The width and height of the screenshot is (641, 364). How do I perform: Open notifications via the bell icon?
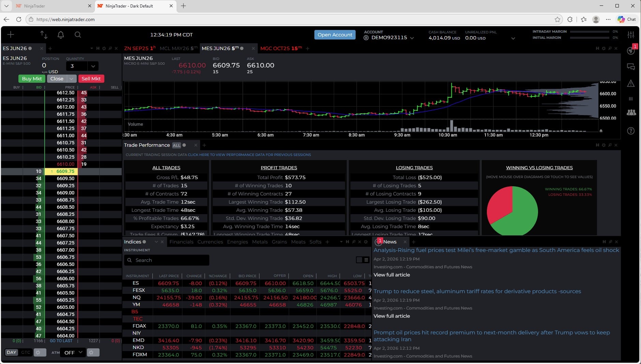pos(61,34)
